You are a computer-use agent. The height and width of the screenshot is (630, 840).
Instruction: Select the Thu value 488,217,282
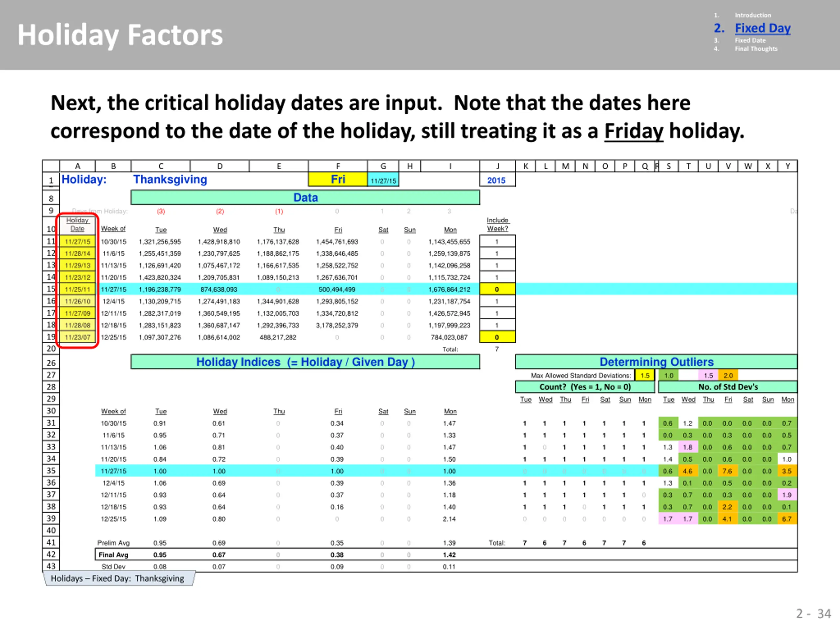click(x=278, y=337)
